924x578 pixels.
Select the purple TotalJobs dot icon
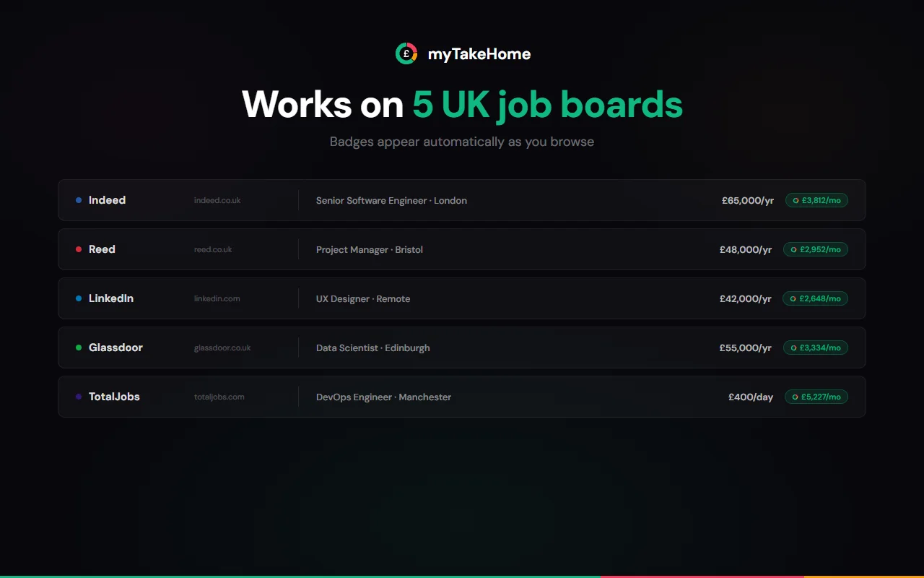(79, 397)
